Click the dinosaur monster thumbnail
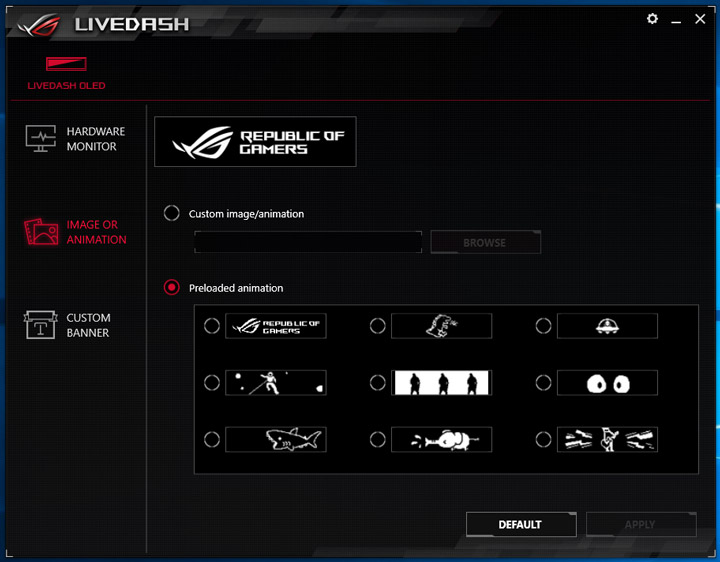The height and width of the screenshot is (562, 720). point(442,326)
